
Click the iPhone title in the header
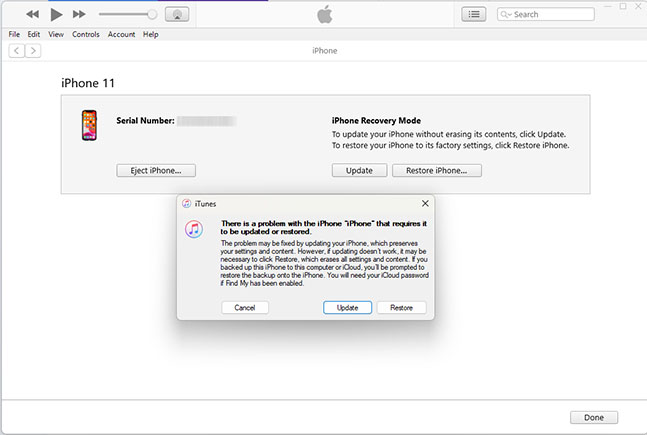(325, 51)
